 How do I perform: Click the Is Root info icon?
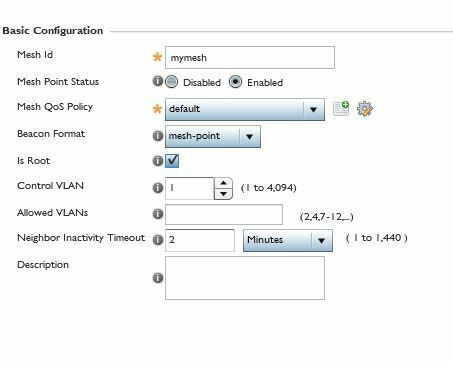(157, 161)
